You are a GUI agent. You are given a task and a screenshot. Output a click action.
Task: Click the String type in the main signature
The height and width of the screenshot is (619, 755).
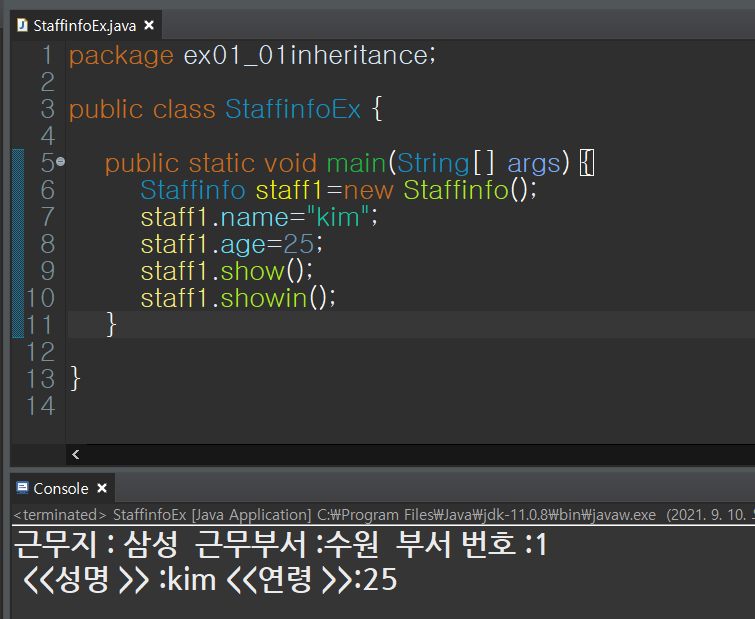(x=433, y=164)
